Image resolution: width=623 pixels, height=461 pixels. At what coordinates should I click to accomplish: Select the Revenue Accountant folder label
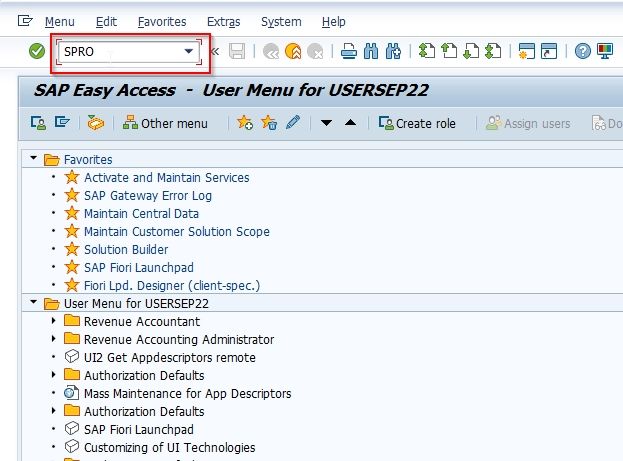pos(142,321)
